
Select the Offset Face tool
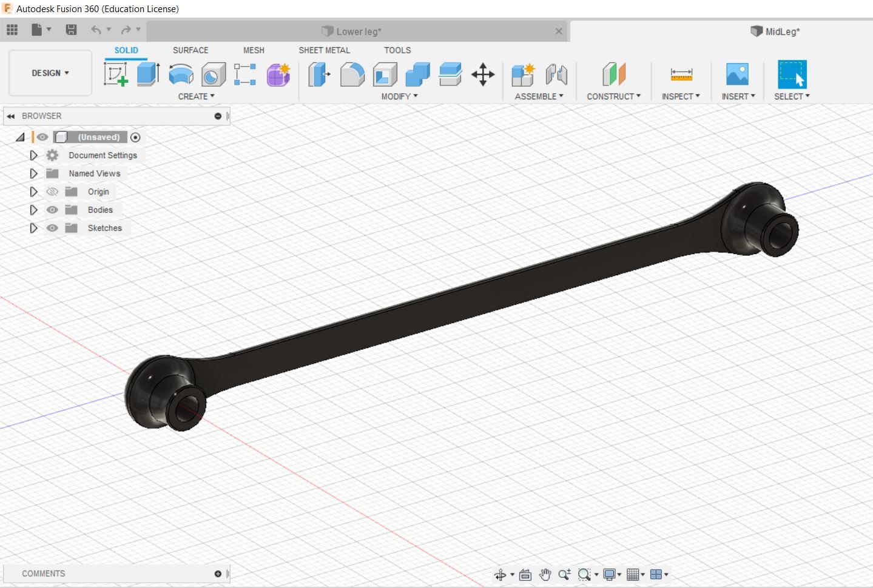(450, 75)
